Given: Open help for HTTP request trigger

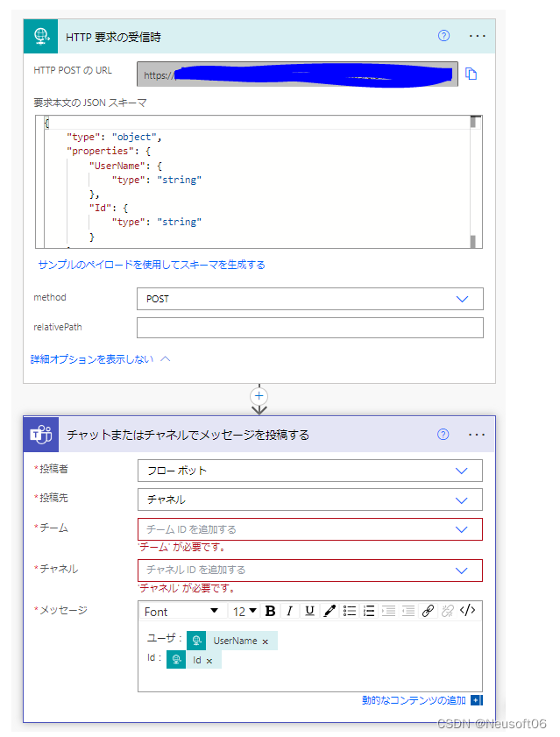Looking at the screenshot, I should click(x=443, y=36).
